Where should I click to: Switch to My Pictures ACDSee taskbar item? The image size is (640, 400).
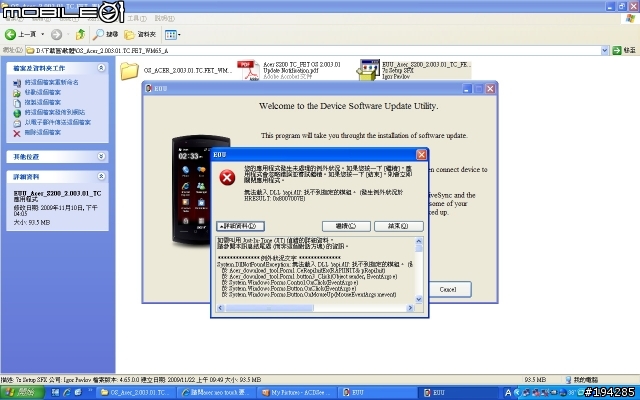pyautogui.click(x=298, y=393)
